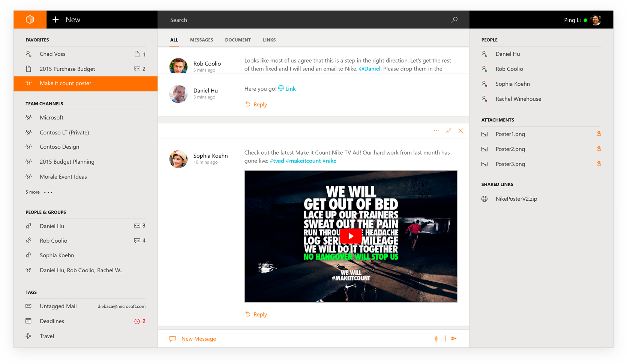Open Ping Li profile avatar
The image size is (627, 364).
(x=595, y=20)
